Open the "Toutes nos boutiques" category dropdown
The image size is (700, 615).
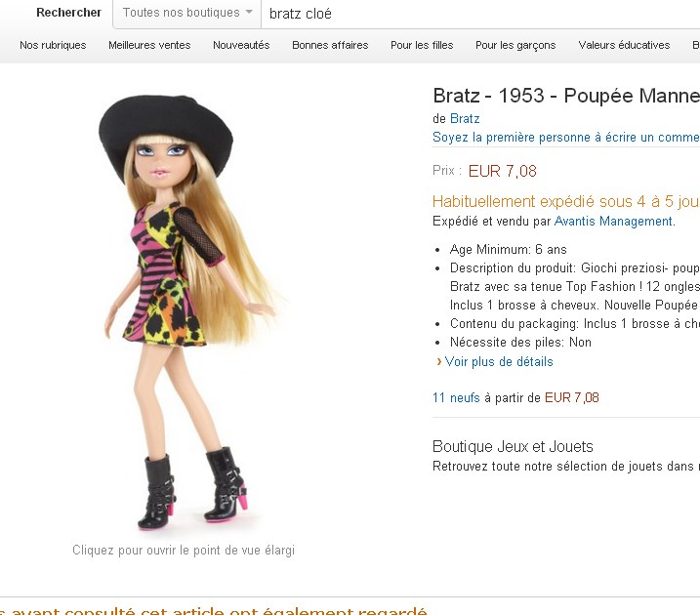coord(186,14)
